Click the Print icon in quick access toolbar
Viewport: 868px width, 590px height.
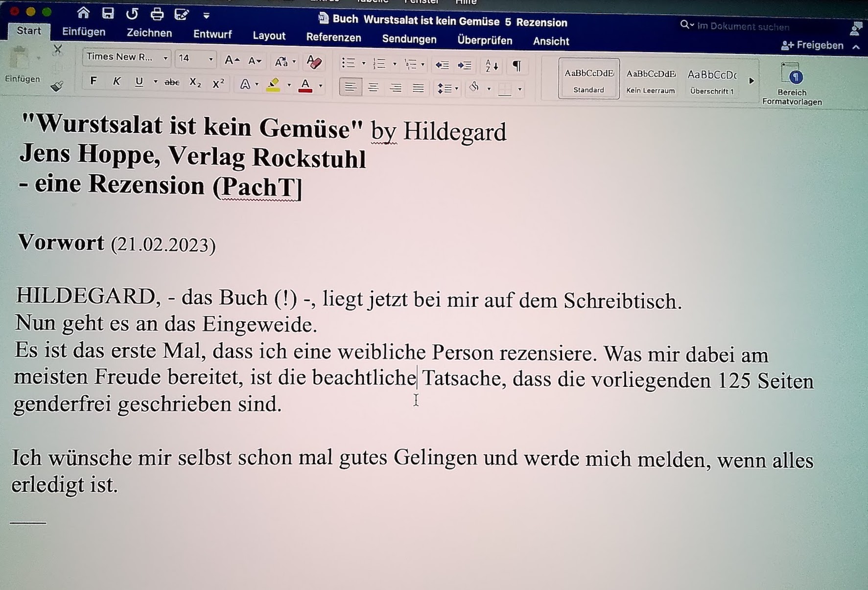(157, 14)
